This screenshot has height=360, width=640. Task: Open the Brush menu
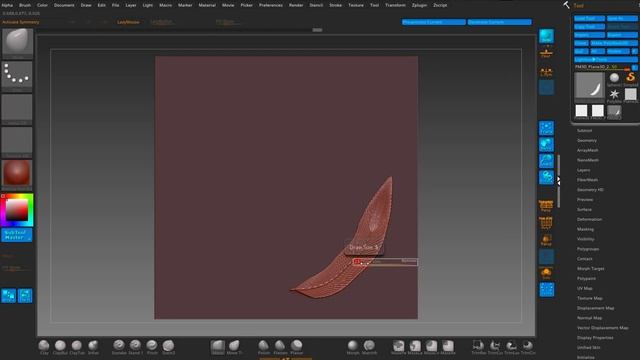point(25,5)
